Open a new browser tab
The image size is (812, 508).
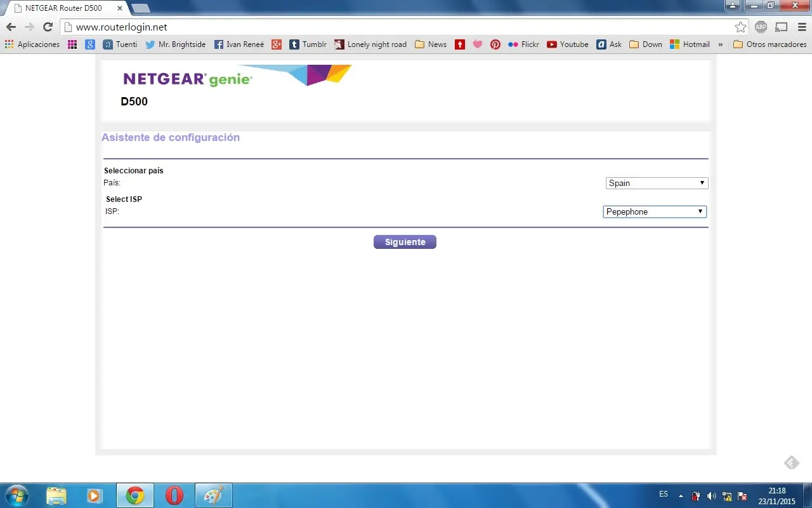[x=140, y=8]
